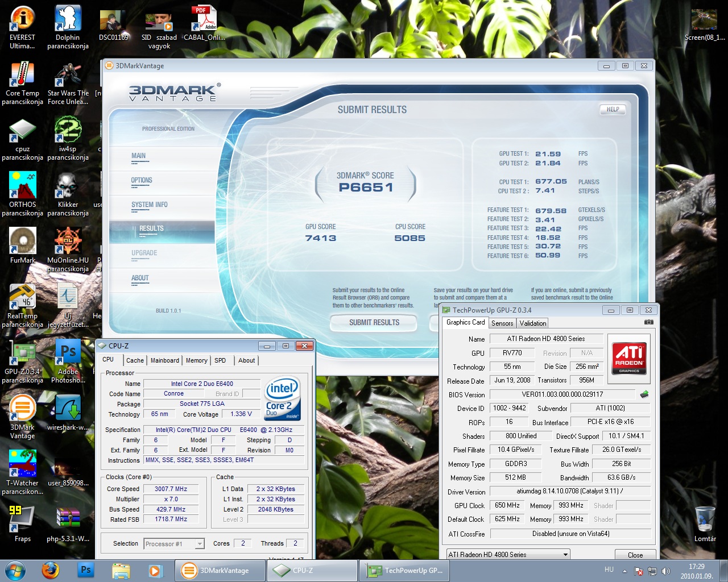Open the Processor #1 selection dropdown in CPU-Z
Screen dimensions: 728x582
[x=174, y=544]
